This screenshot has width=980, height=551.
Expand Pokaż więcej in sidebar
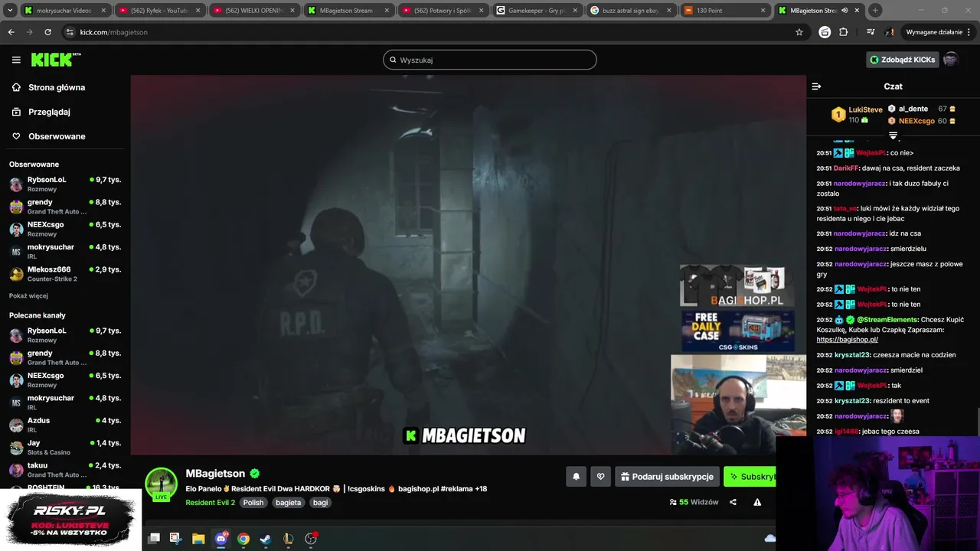[28, 295]
